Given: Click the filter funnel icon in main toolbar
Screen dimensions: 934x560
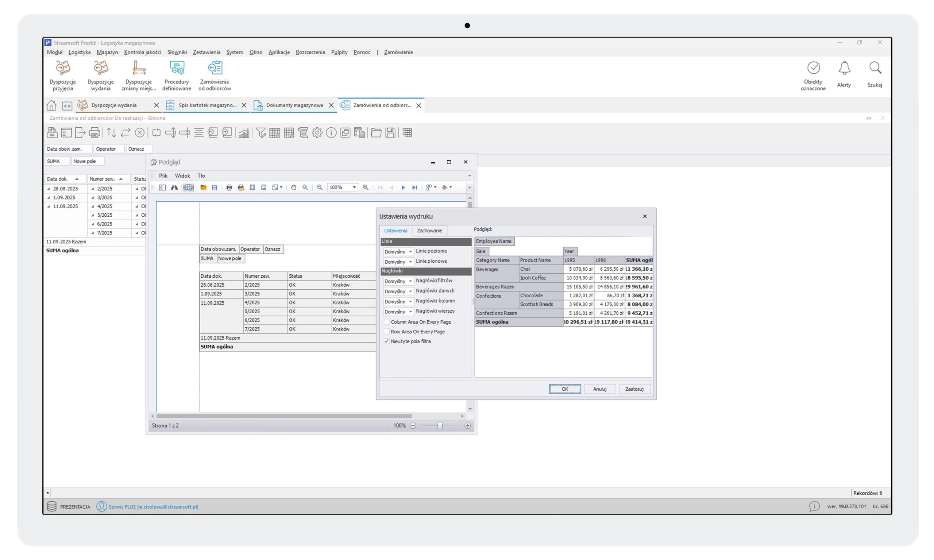Looking at the screenshot, I should pyautogui.click(x=261, y=133).
